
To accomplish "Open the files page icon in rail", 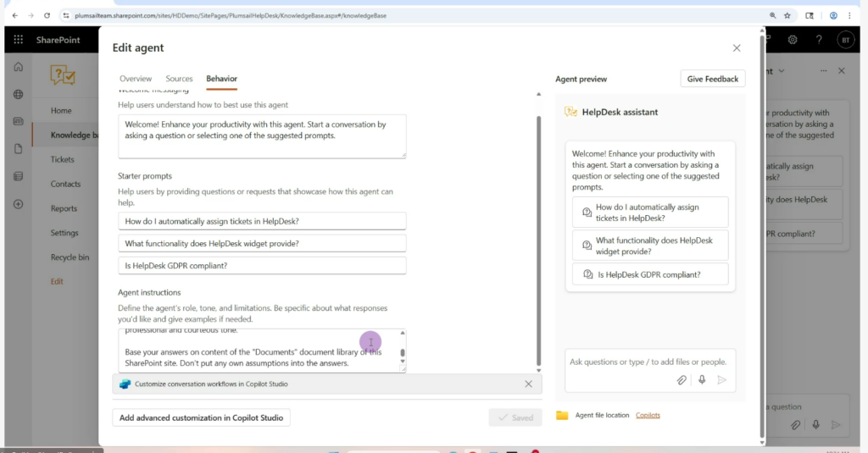I will pos(19,149).
